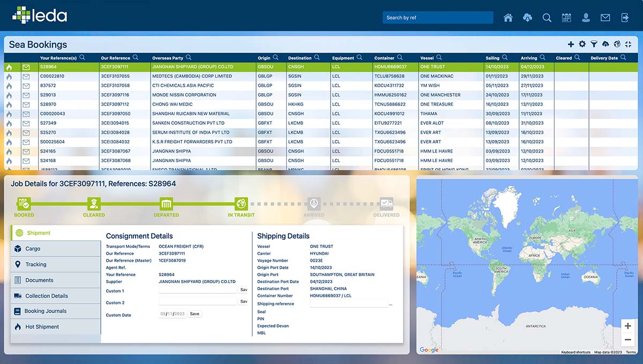Viewport: 643px width, 364px height.
Task: Sign out using the logout icon at top right
Action: [x=625, y=17]
